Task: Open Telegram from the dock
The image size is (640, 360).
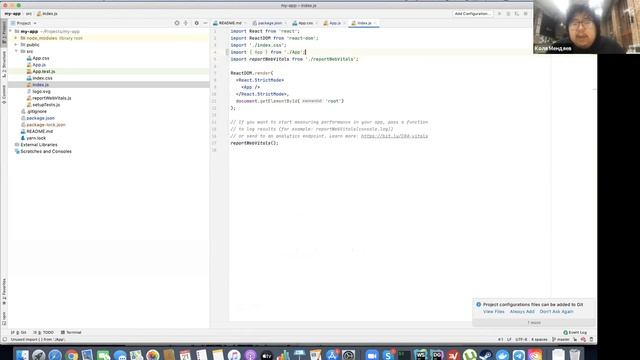Action: [x=518, y=355]
